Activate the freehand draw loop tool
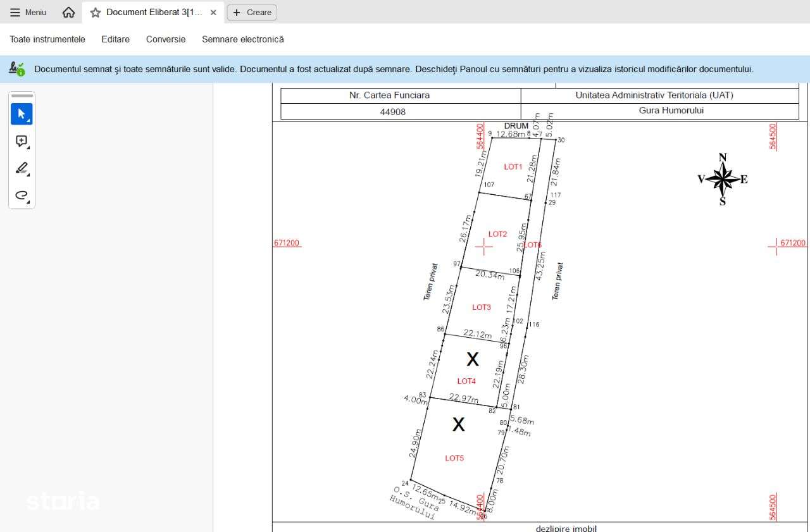810x532 pixels. [22, 195]
